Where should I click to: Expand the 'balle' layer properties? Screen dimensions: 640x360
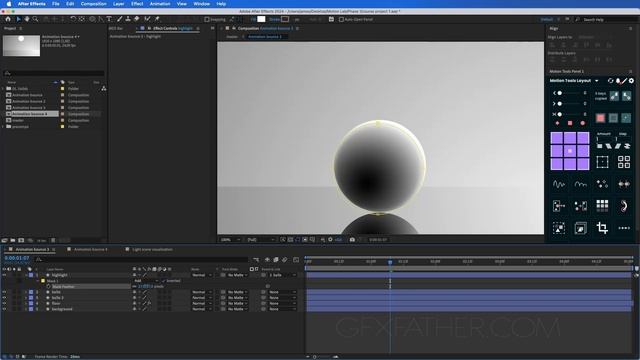click(x=26, y=292)
